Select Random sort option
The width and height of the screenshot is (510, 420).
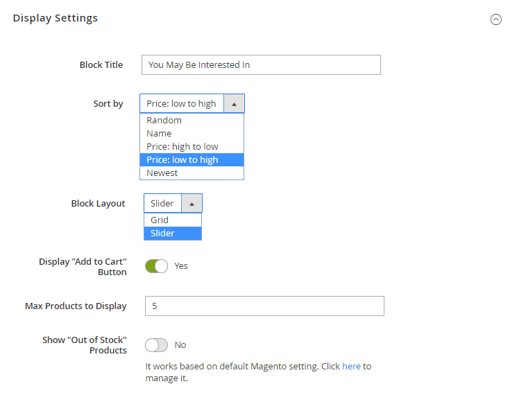164,121
